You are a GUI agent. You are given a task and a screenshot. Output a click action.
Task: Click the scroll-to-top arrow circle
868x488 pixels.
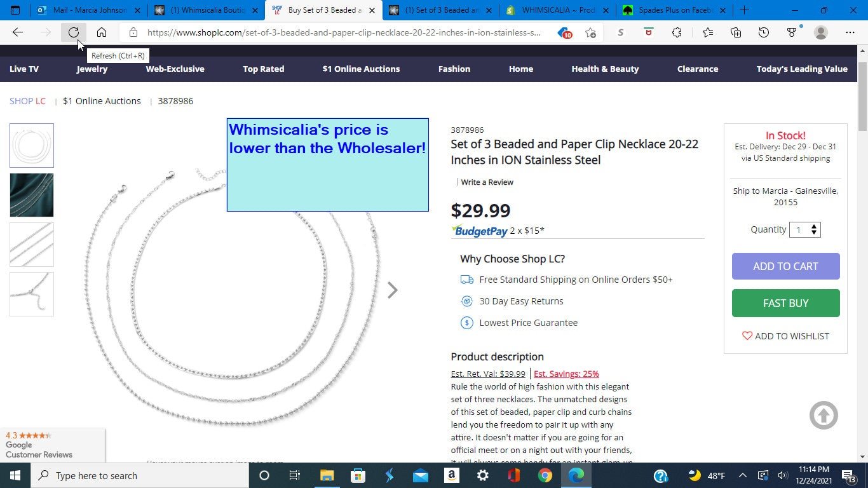point(824,416)
